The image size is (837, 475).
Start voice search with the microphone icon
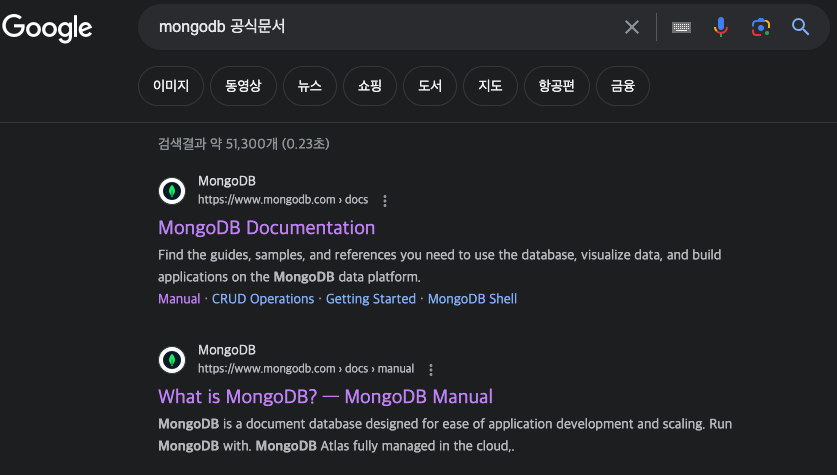click(x=721, y=27)
